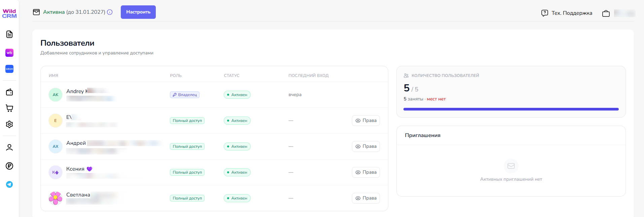
Task: Click the briefcase icon in the top bar
Action: pyautogui.click(x=606, y=13)
